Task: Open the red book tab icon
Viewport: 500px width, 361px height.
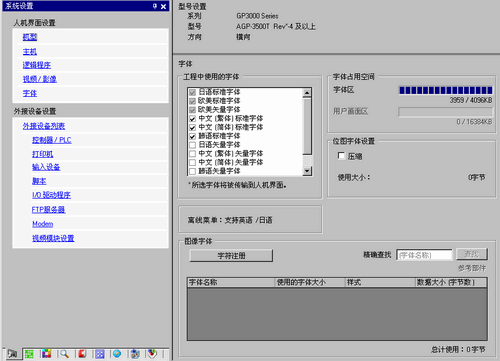Action: (82, 354)
